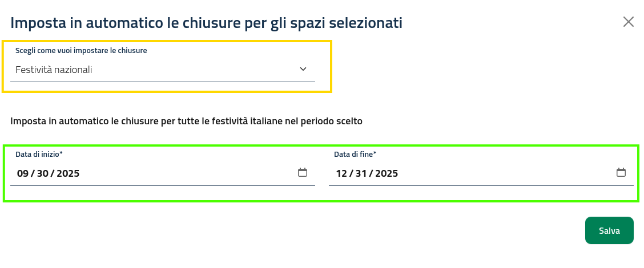Close the automatic closures dialog

[x=628, y=22]
